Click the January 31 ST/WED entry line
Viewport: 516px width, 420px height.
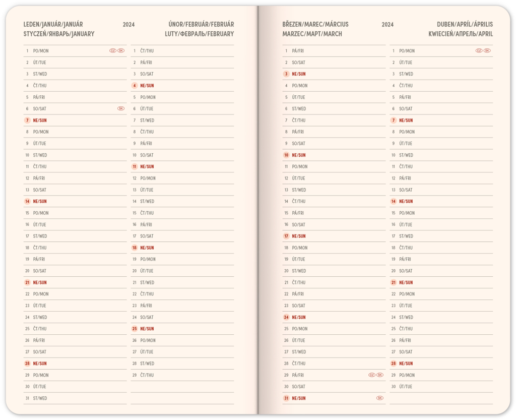75,398
